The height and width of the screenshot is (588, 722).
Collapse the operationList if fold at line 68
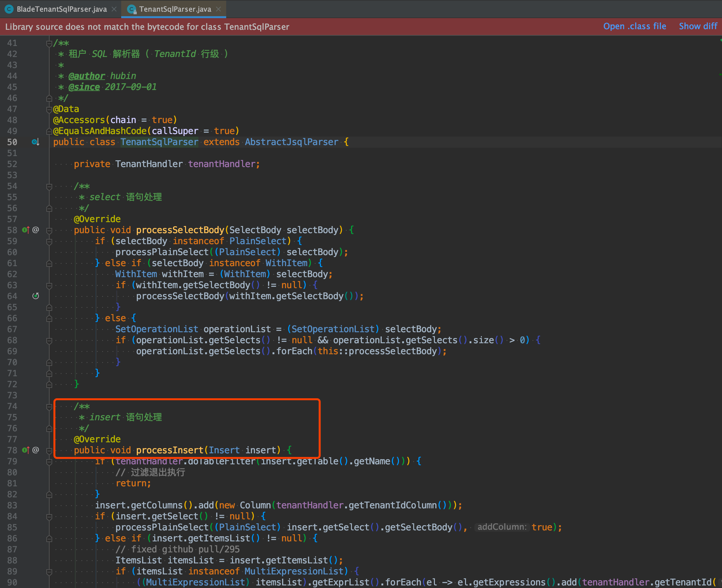[49, 340]
